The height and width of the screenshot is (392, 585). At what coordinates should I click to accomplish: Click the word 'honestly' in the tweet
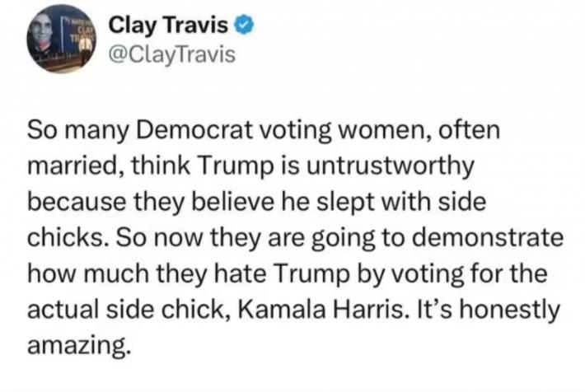tap(510, 310)
